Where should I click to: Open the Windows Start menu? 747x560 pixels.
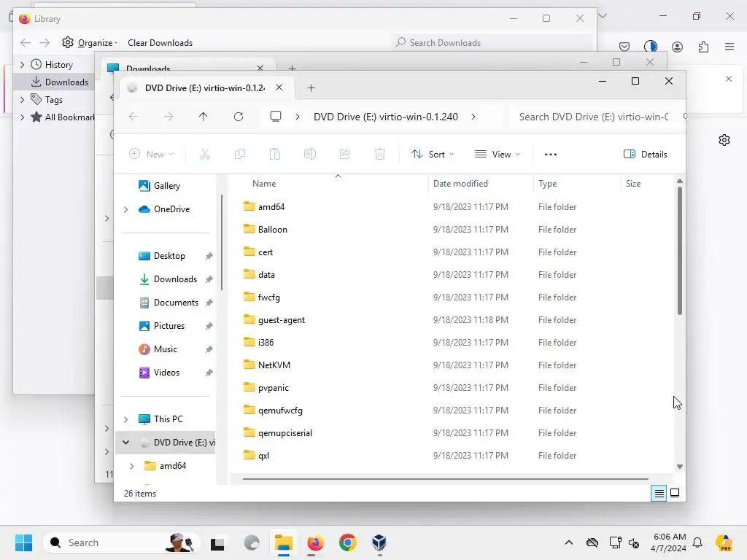click(23, 542)
